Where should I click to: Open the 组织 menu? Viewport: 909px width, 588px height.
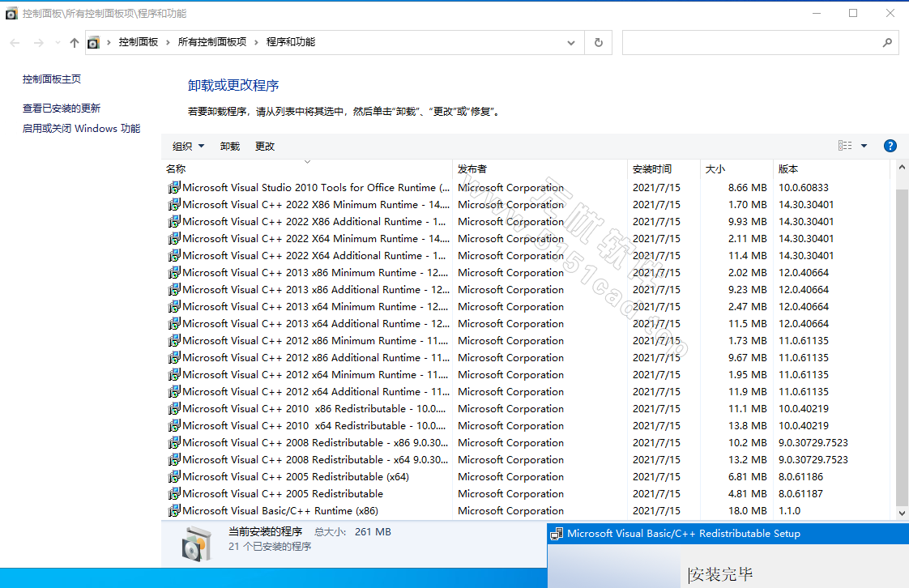[x=189, y=146]
